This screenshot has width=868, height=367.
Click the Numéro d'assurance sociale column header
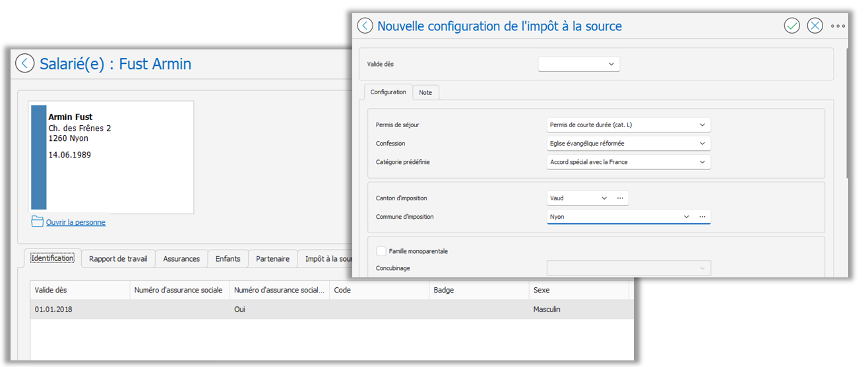(x=179, y=290)
